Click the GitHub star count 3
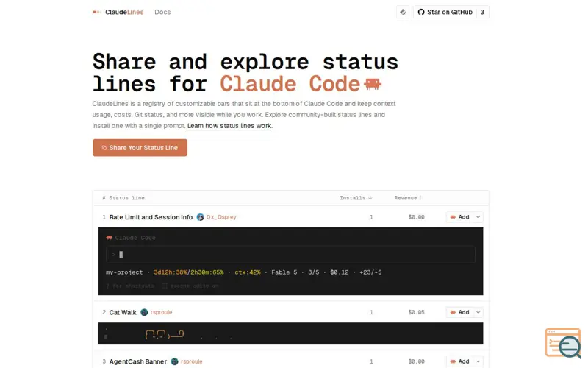This screenshot has width=588, height=368. [x=482, y=12]
